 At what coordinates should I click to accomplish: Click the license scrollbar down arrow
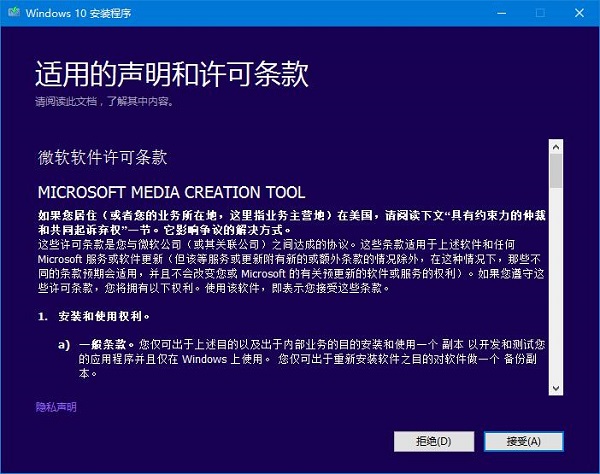coord(556,387)
